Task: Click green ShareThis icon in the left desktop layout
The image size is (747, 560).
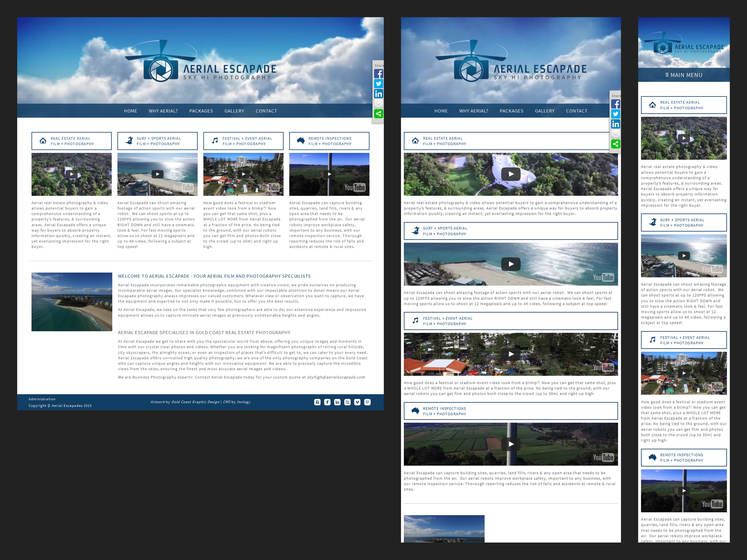Action: [x=379, y=114]
